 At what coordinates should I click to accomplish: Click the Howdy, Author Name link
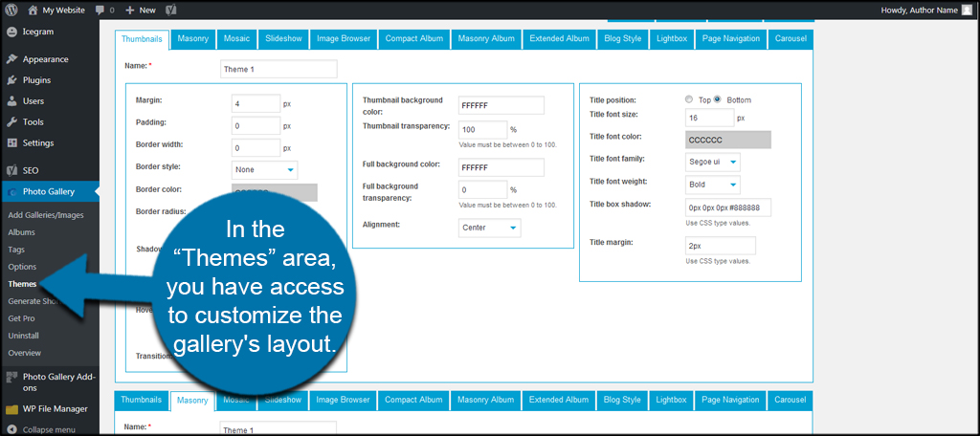coord(919,10)
